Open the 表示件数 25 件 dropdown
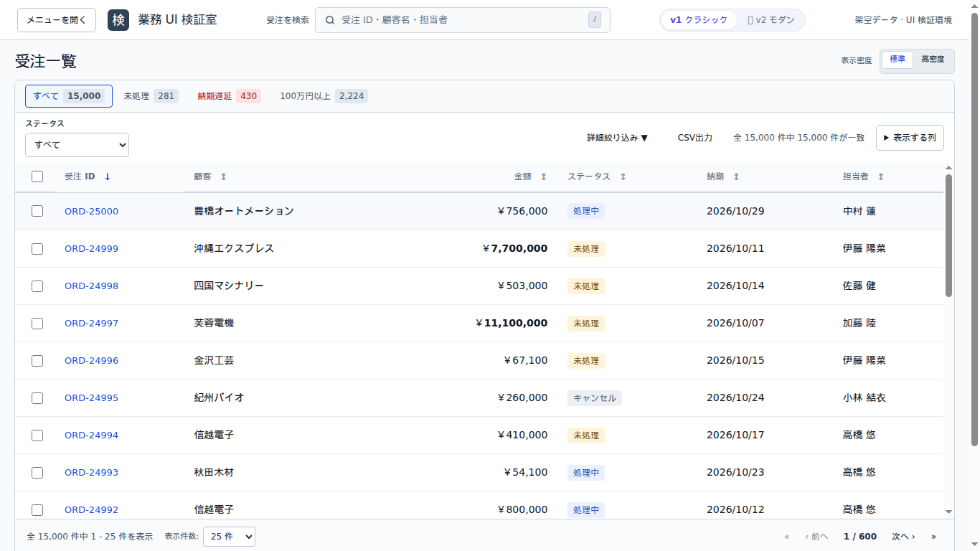Image resolution: width=980 pixels, height=551 pixels. pyautogui.click(x=229, y=537)
